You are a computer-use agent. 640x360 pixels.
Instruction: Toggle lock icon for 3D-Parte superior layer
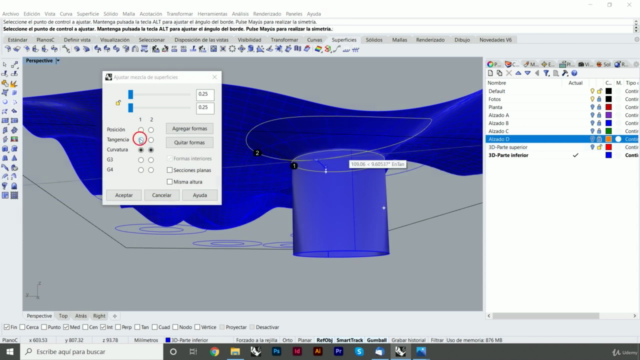[x=599, y=147]
